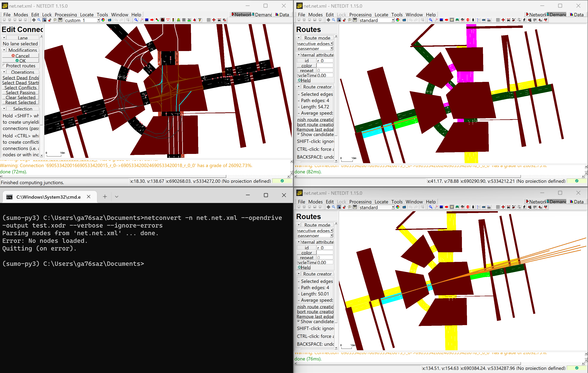Select Vehicle Type mode in the top-right NETEDIT window

pyautogui.click(x=463, y=20)
